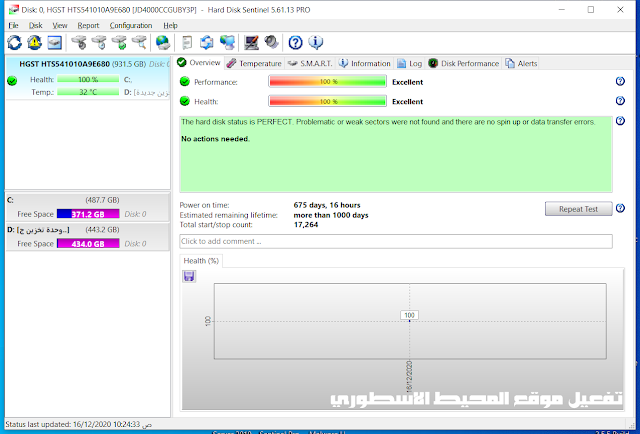Click '675 days, 16 hours' power on value
The height and width of the screenshot is (434, 640).
[327, 205]
